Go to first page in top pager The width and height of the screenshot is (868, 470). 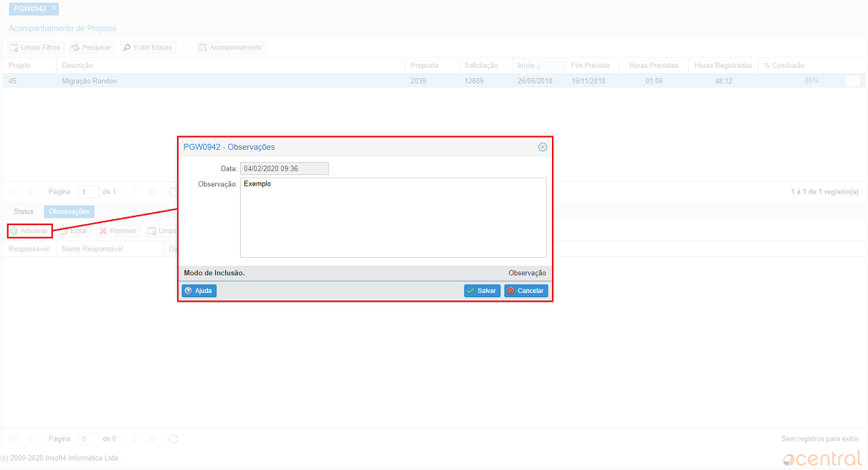pos(14,192)
